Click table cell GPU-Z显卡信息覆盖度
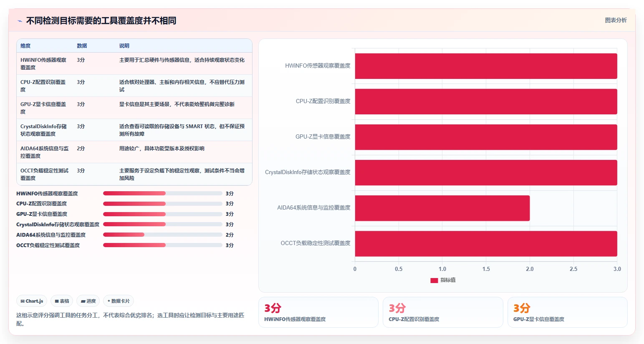The width and height of the screenshot is (644, 344). (44, 108)
